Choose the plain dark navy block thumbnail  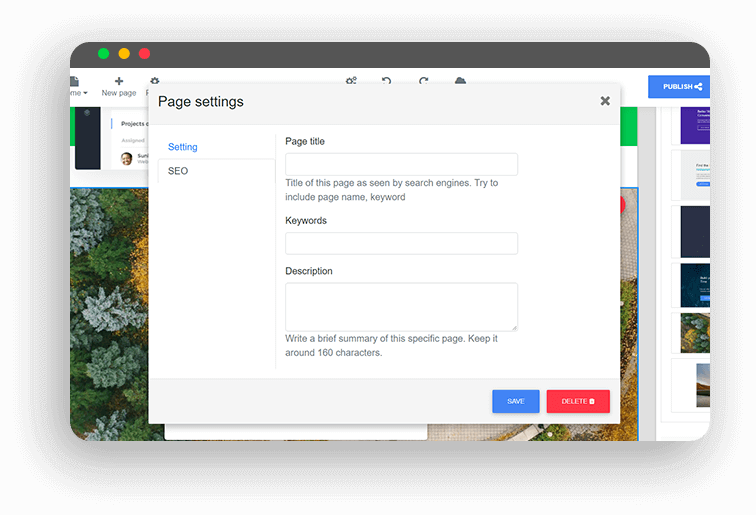coord(695,232)
